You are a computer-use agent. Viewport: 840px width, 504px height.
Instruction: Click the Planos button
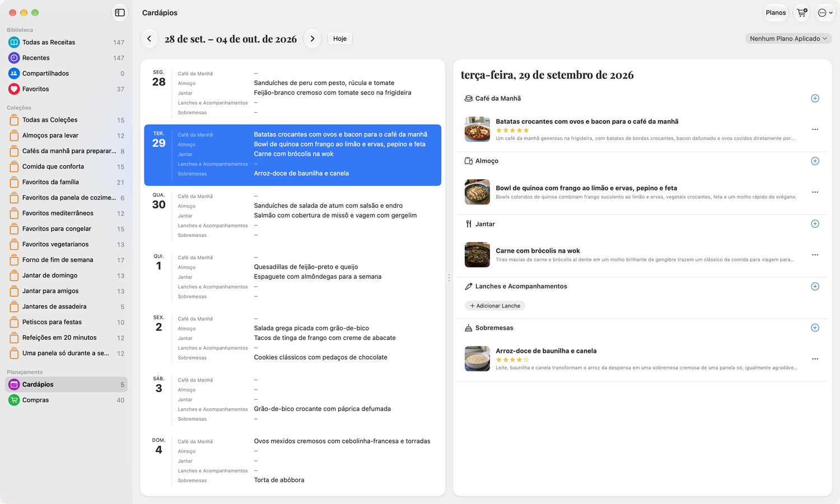point(776,12)
